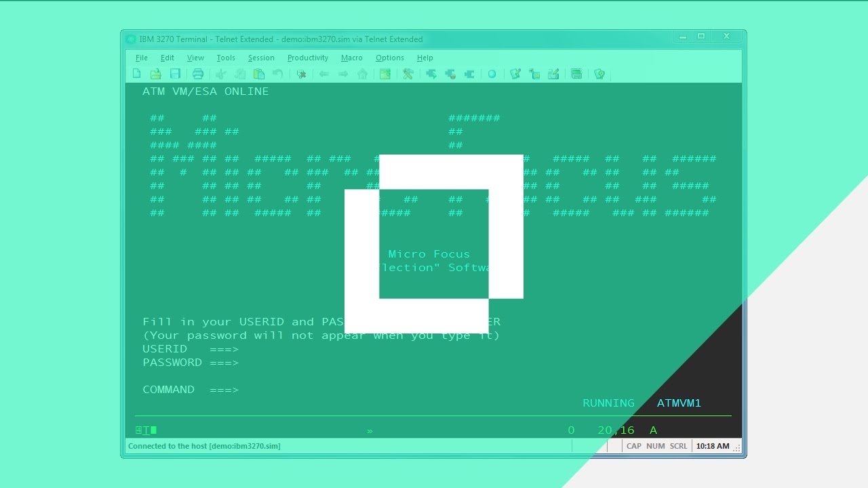Viewport: 868px width, 488px height.
Task: Click the ATMVM1 system name text
Action: tap(679, 403)
